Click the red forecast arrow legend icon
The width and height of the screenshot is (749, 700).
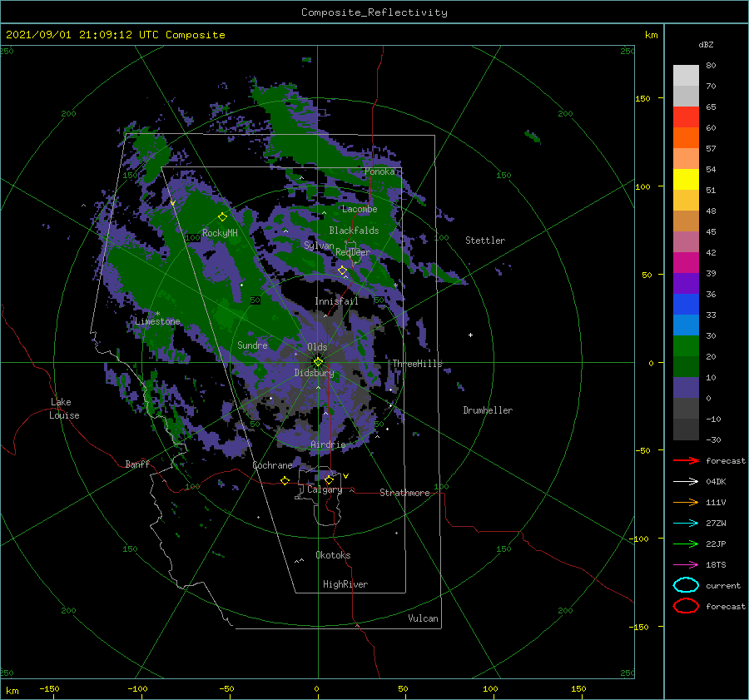[686, 460]
